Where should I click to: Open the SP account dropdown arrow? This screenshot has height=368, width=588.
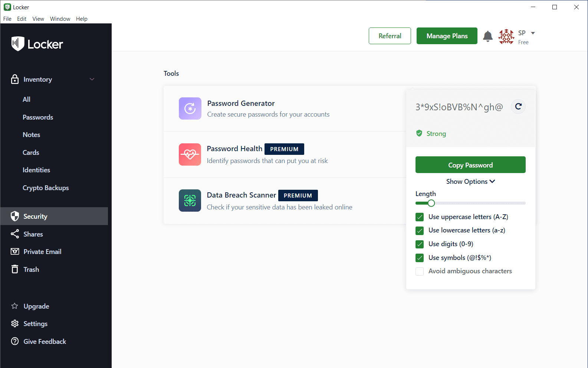click(533, 33)
